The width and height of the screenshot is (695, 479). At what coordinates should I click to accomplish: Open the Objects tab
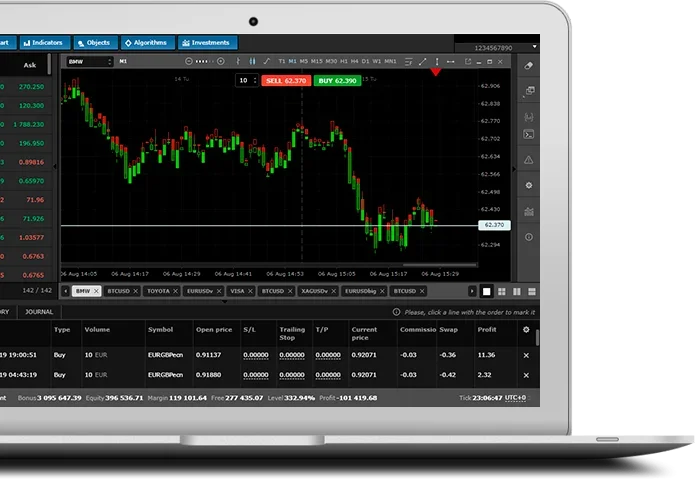(x=96, y=43)
